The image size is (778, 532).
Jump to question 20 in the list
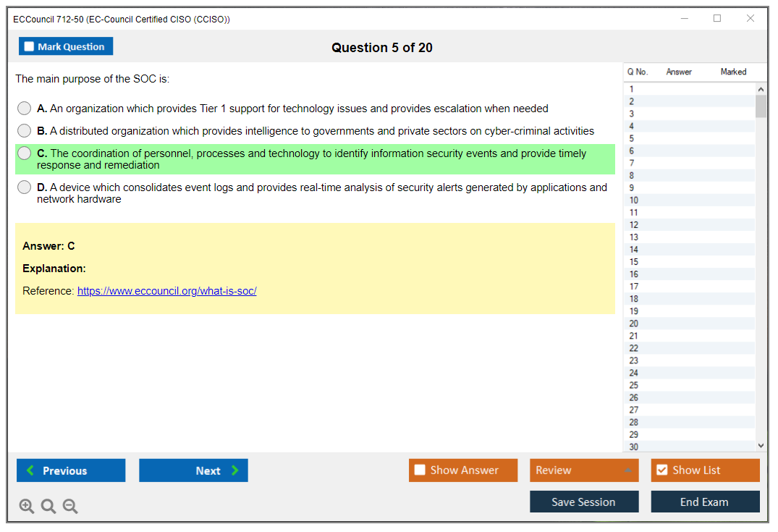coord(634,324)
